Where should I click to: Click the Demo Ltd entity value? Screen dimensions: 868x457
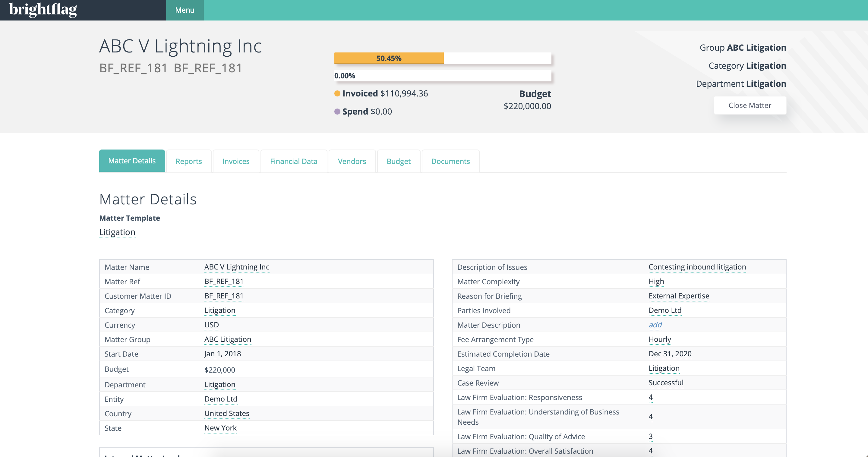[x=220, y=399]
